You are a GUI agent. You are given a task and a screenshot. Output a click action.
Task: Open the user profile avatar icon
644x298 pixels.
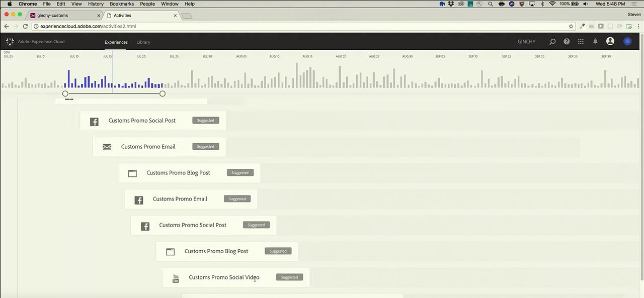point(610,41)
